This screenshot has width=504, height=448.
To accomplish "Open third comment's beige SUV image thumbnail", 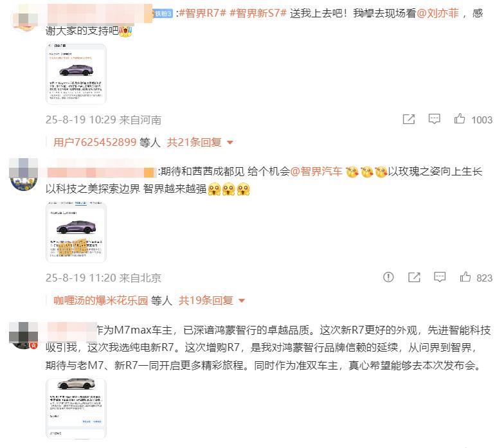I will (76, 409).
